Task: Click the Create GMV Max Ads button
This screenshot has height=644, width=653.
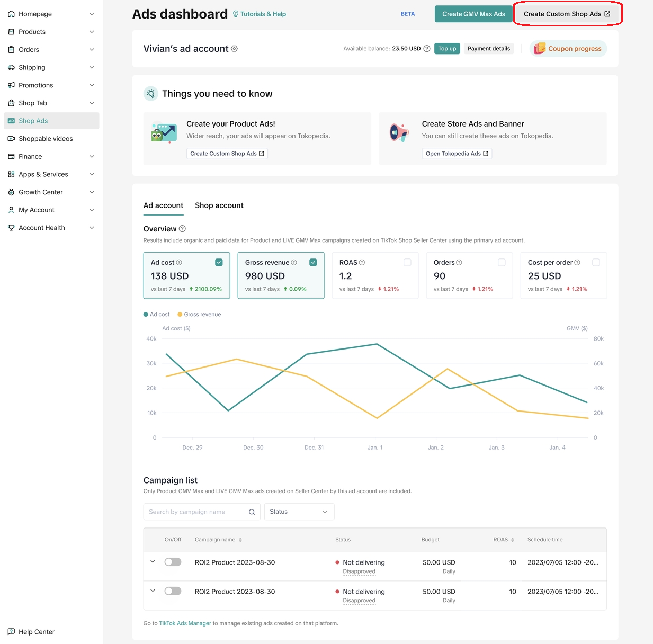Action: (473, 14)
